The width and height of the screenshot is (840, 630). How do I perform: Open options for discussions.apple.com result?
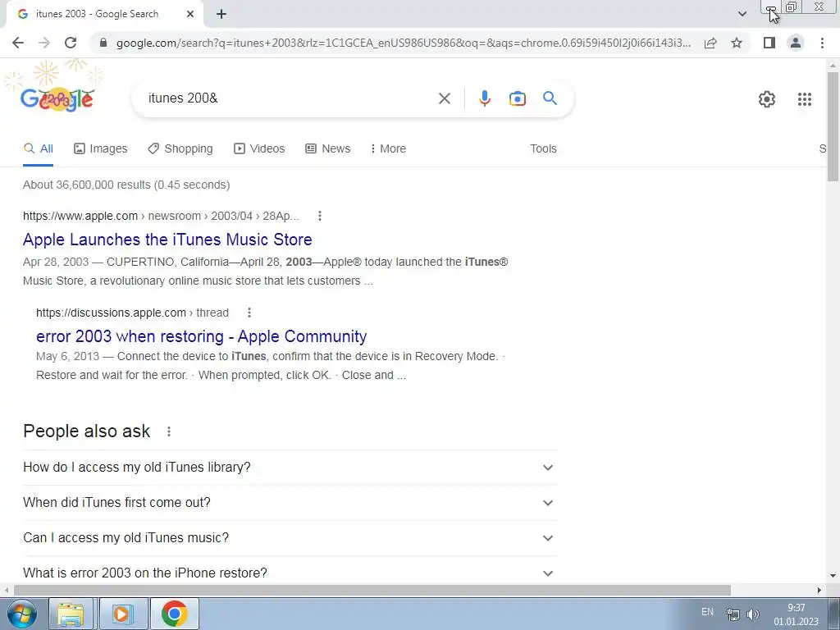point(249,313)
